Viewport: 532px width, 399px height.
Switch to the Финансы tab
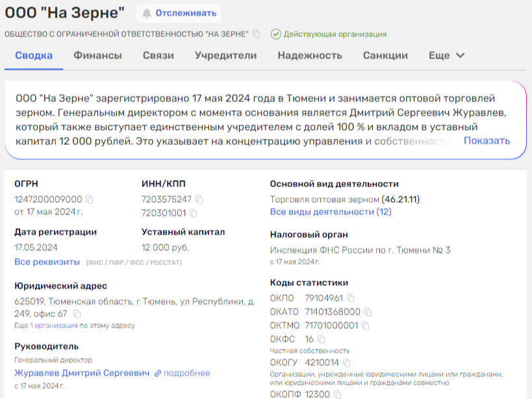[97, 56]
